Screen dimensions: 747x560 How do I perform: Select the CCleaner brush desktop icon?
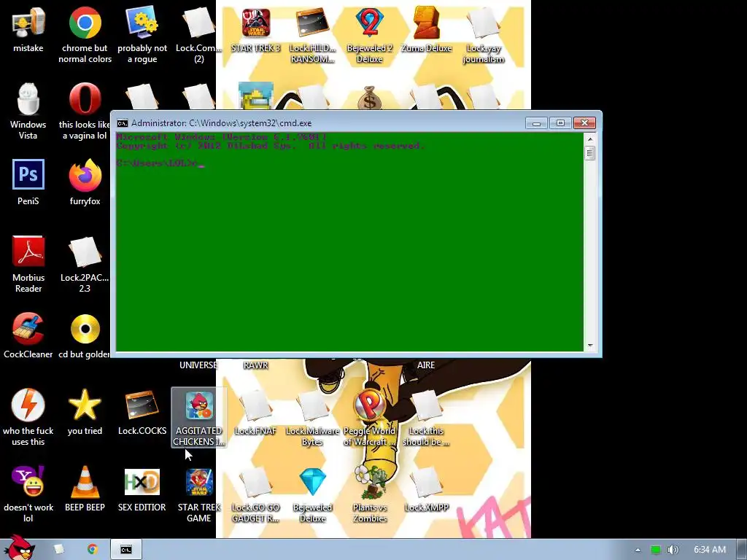coord(28,329)
